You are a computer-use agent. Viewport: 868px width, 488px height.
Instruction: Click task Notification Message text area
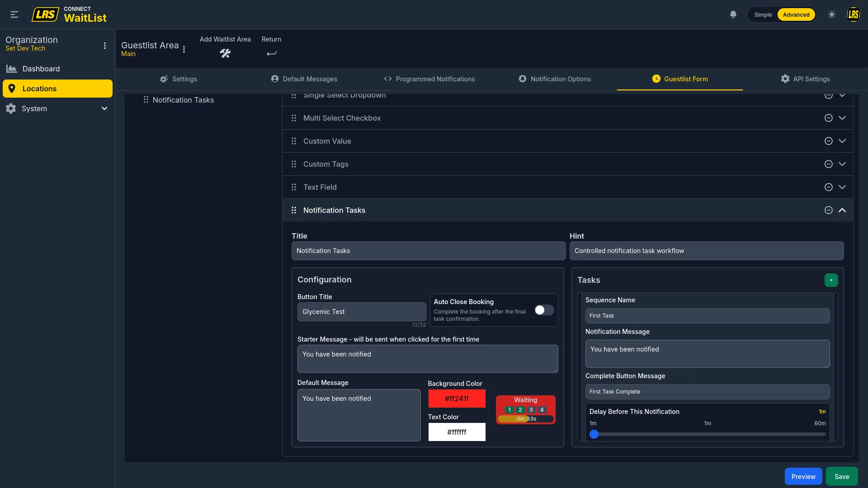pos(708,354)
